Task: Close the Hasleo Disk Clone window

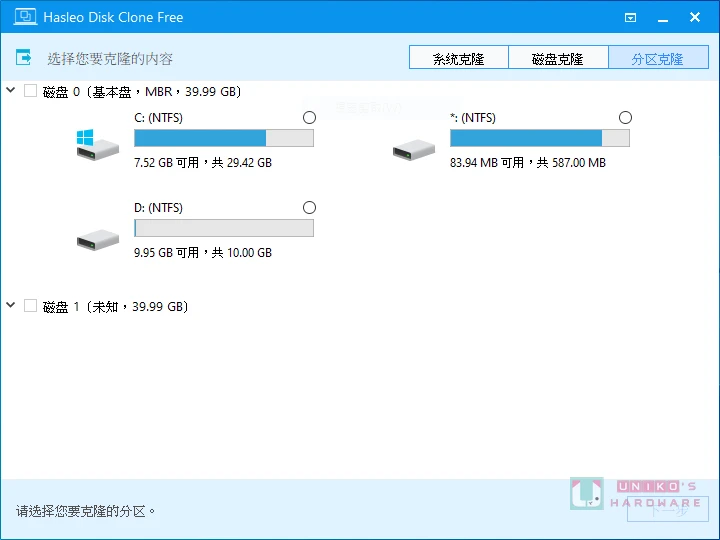Action: click(695, 17)
